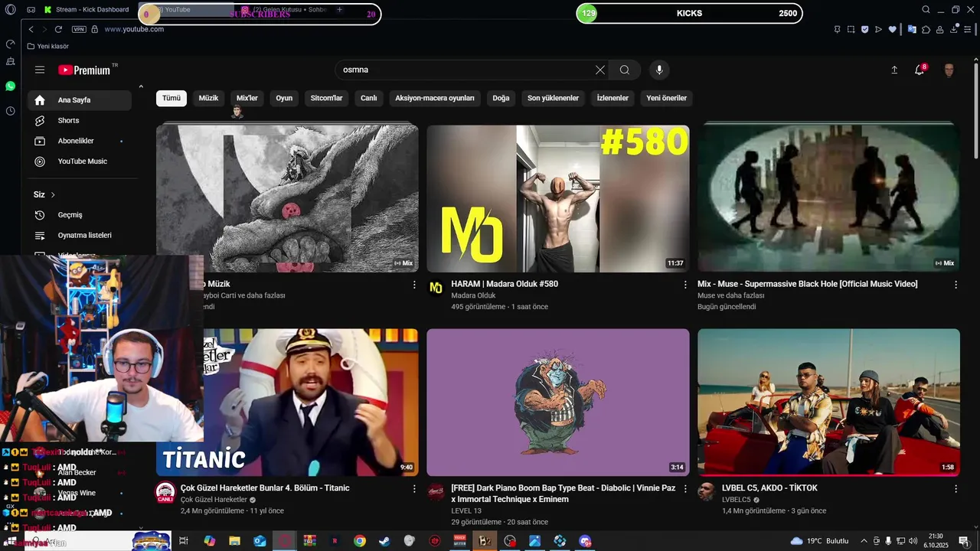Open more options for Titanic video

click(414, 488)
